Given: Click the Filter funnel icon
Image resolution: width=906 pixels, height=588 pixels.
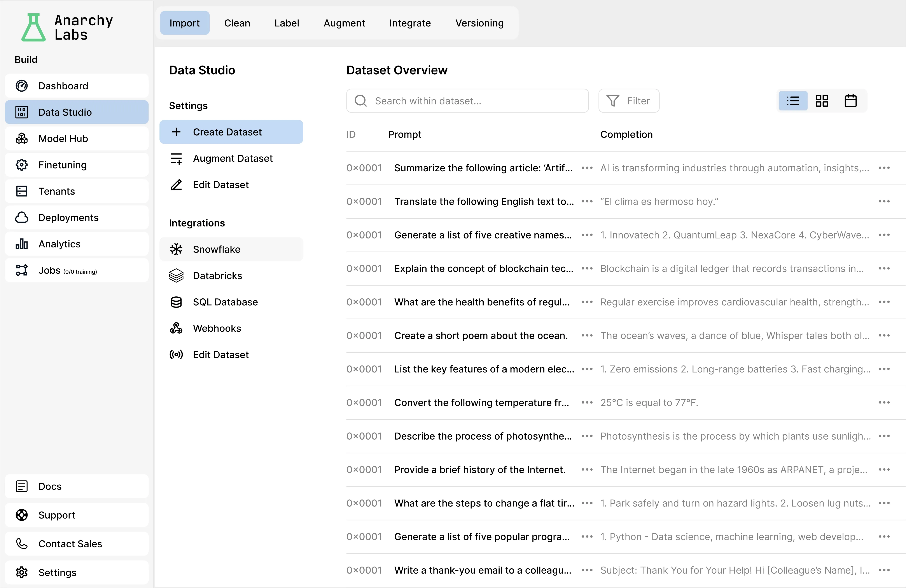Looking at the screenshot, I should coord(612,101).
